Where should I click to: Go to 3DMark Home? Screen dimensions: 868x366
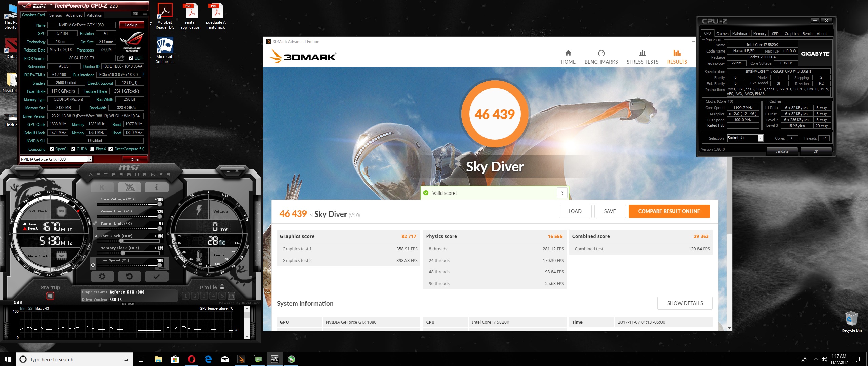[x=568, y=57]
